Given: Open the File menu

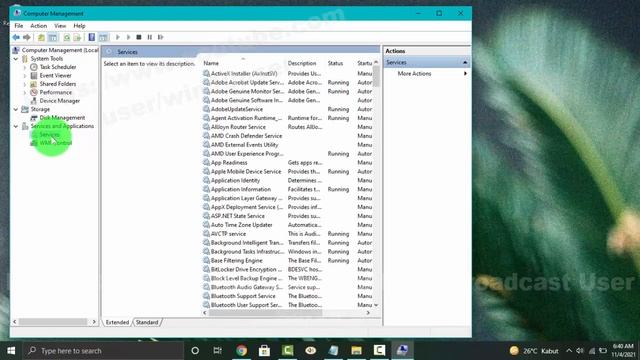Looking at the screenshot, I should pos(19,26).
